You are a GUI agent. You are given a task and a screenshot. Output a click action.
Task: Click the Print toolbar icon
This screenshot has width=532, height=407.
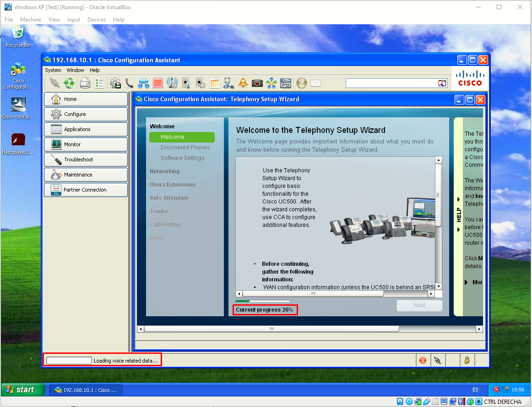pyautogui.click(x=85, y=83)
